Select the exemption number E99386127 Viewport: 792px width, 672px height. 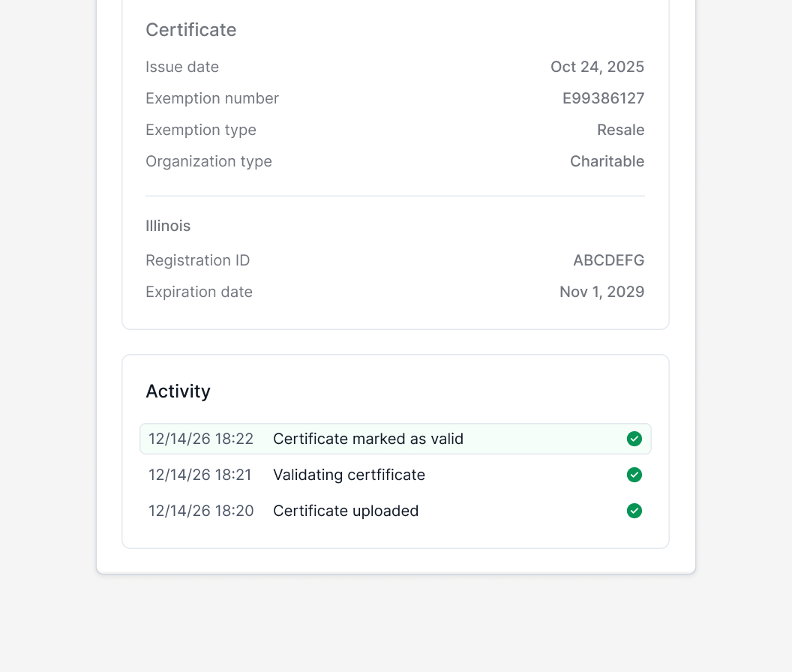coord(602,98)
